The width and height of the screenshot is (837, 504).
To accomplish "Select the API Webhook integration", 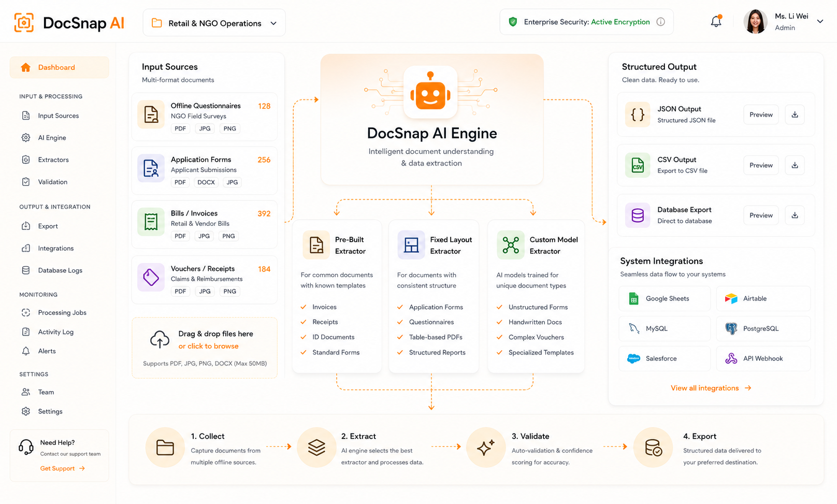I will (x=763, y=358).
